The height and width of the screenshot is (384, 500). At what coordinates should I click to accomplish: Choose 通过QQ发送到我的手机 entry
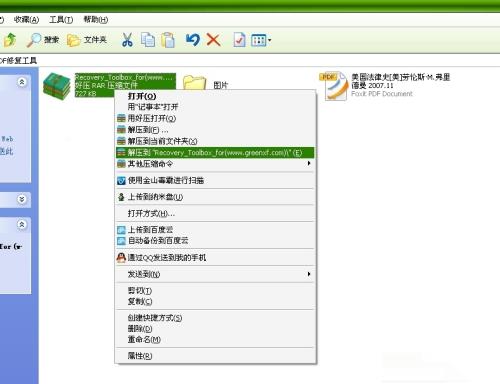point(215,257)
